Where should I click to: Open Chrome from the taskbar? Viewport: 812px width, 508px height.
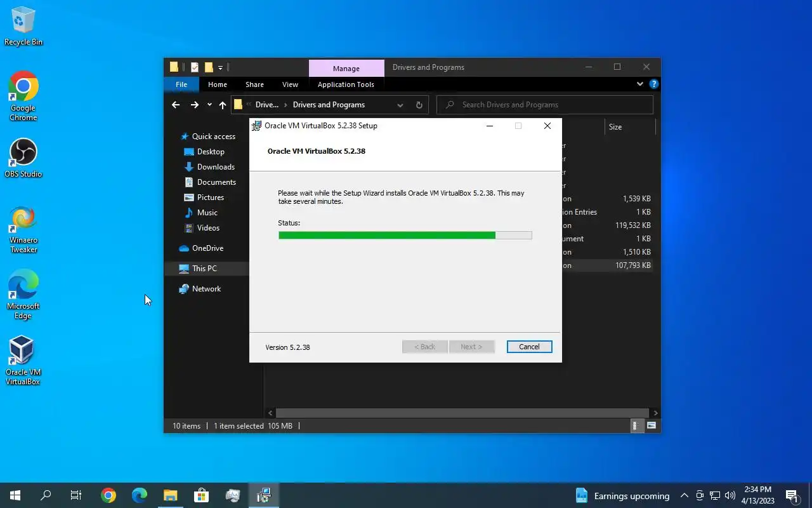[x=108, y=495]
